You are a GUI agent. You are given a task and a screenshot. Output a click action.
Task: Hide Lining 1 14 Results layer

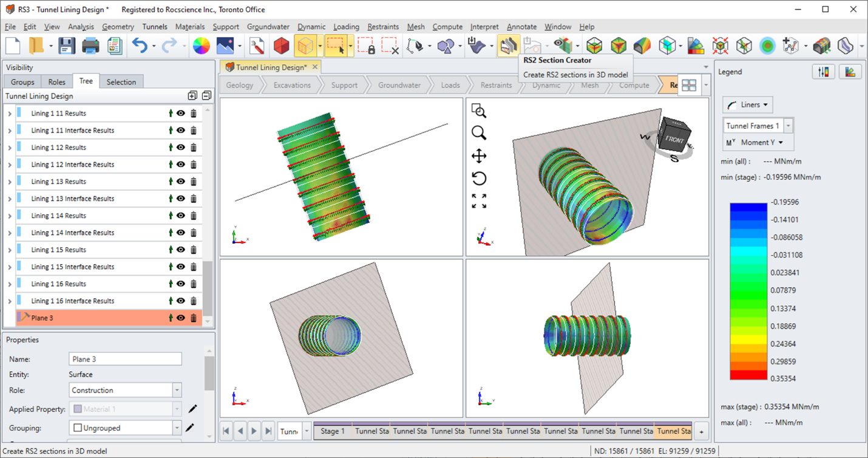click(x=181, y=216)
